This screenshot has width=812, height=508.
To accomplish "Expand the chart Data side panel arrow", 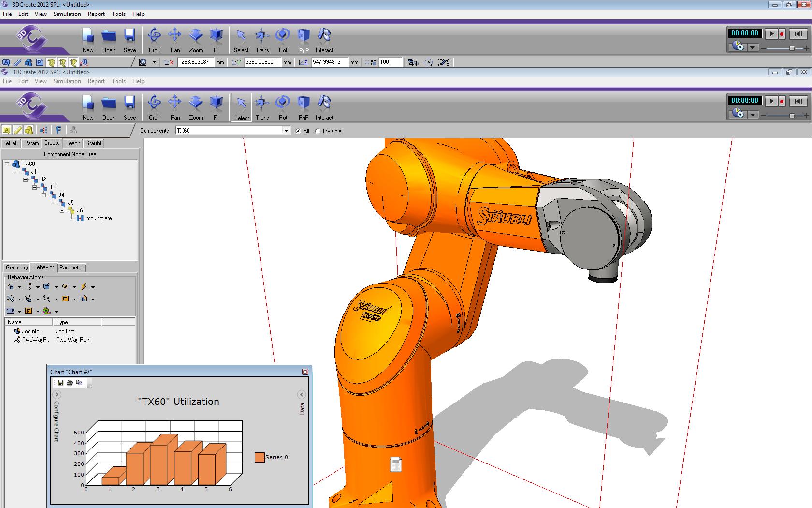I will 301,394.
